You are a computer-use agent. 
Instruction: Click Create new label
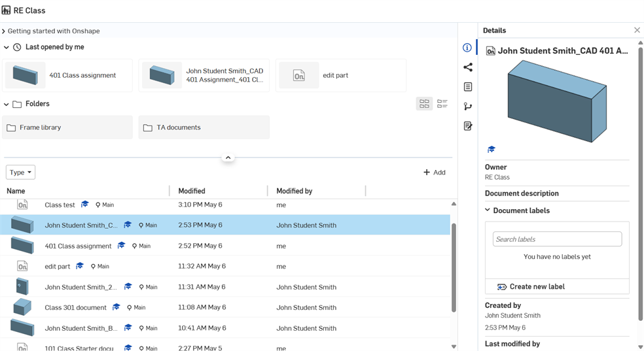click(537, 287)
